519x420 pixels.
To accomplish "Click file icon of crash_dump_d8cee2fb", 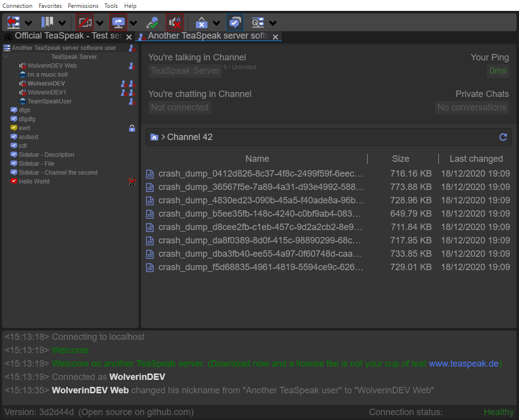I will pos(150,228).
